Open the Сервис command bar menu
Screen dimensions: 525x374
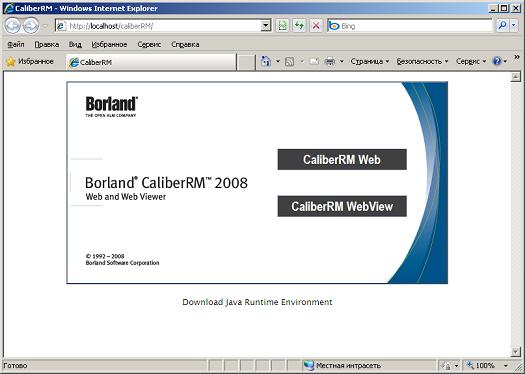pyautogui.click(x=471, y=62)
